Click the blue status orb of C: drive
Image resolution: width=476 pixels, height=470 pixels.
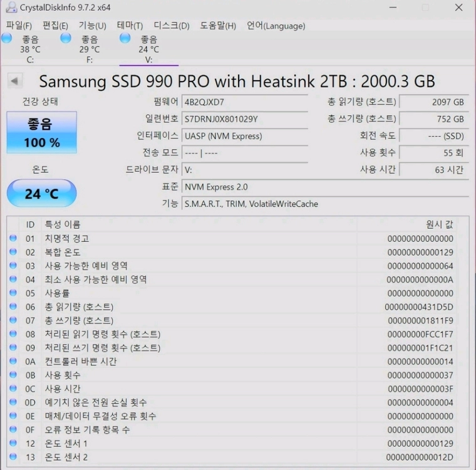pos(7,38)
